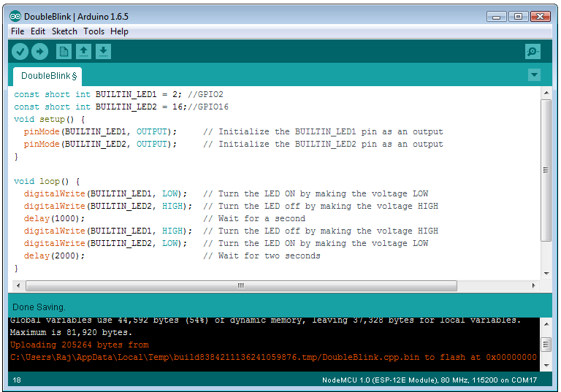Viewport: 561px width, 392px height.
Task: Click the editor horizontal scrollbar thumb
Action: click(241, 285)
